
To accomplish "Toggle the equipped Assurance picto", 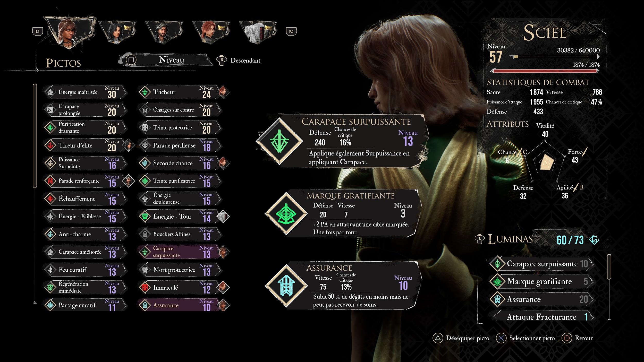I will click(179, 305).
